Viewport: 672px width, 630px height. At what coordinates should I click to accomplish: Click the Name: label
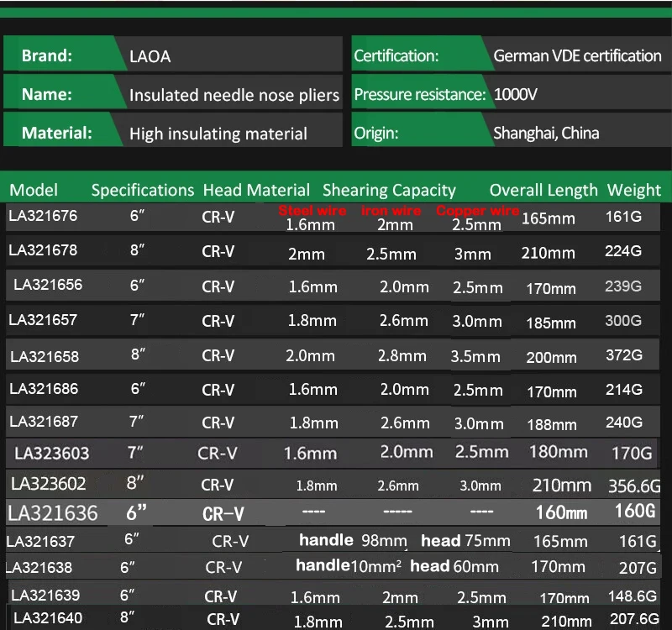tap(47, 94)
